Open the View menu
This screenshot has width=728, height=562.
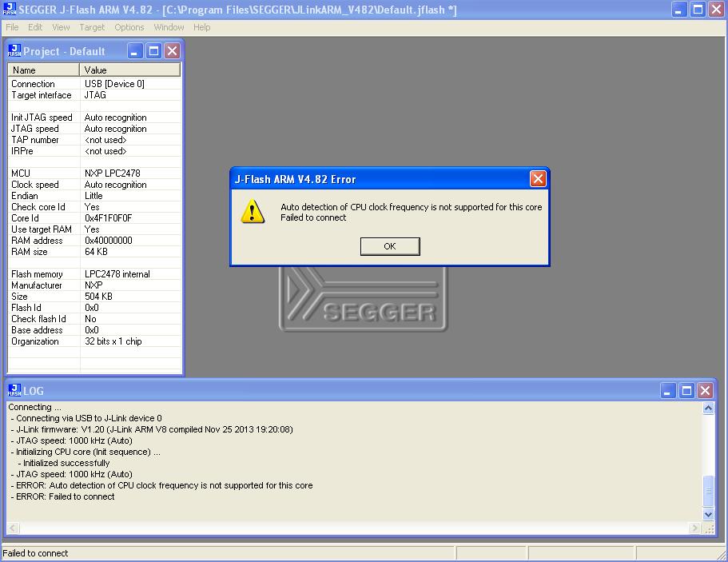pos(61,27)
